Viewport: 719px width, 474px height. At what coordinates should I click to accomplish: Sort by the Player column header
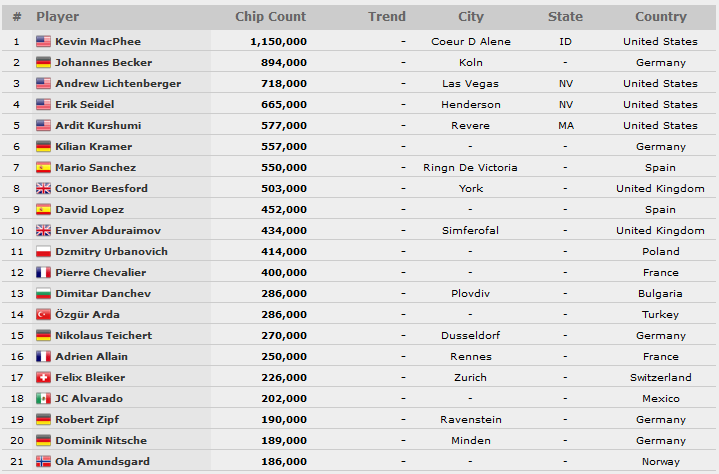click(x=58, y=17)
